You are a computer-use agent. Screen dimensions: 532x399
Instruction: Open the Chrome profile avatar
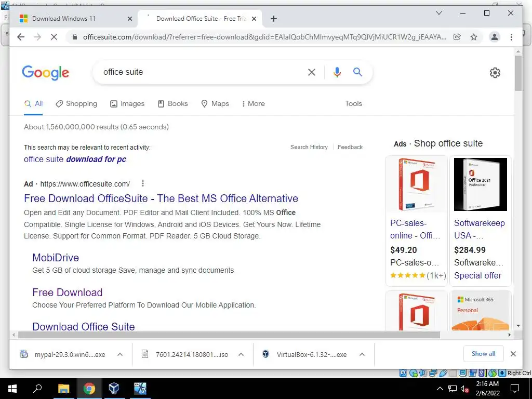point(495,37)
